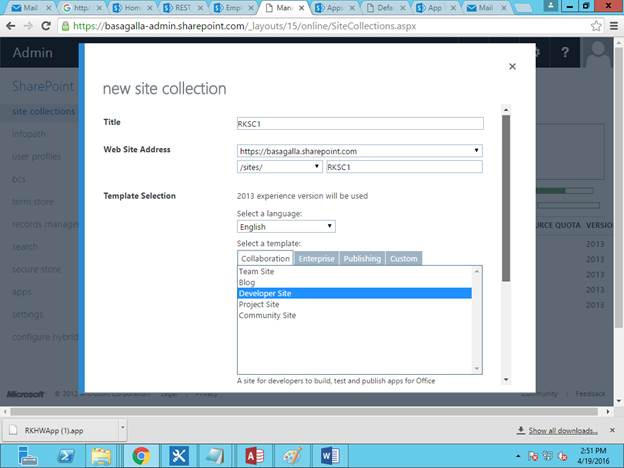Image resolution: width=624 pixels, height=468 pixels.
Task: Click the URL name field RKSC1
Action: [x=404, y=167]
